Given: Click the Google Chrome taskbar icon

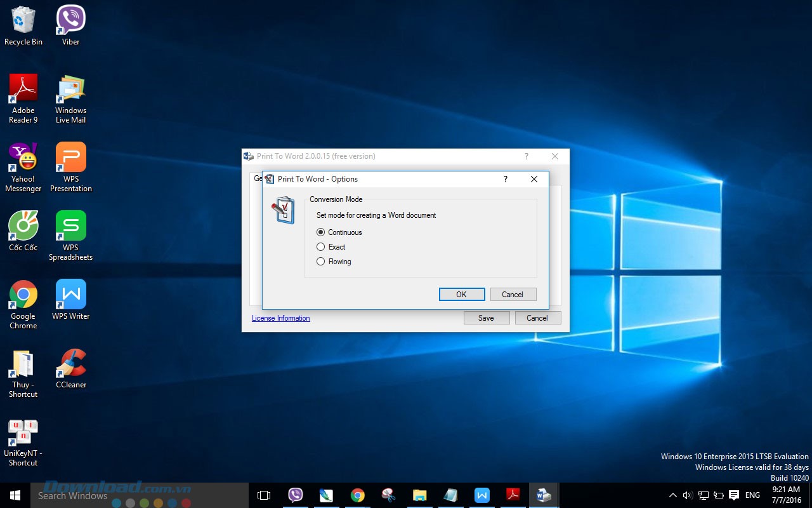Looking at the screenshot, I should [x=358, y=495].
